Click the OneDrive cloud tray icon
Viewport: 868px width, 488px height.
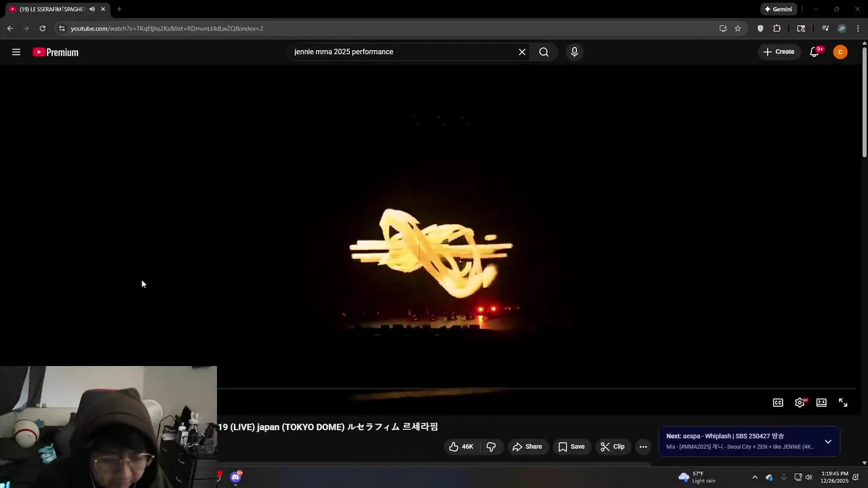click(x=769, y=477)
